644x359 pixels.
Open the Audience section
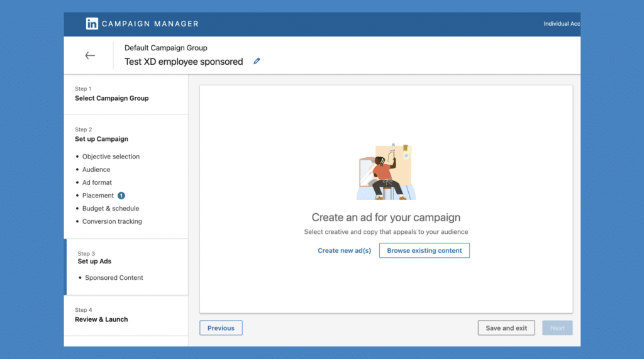96,170
